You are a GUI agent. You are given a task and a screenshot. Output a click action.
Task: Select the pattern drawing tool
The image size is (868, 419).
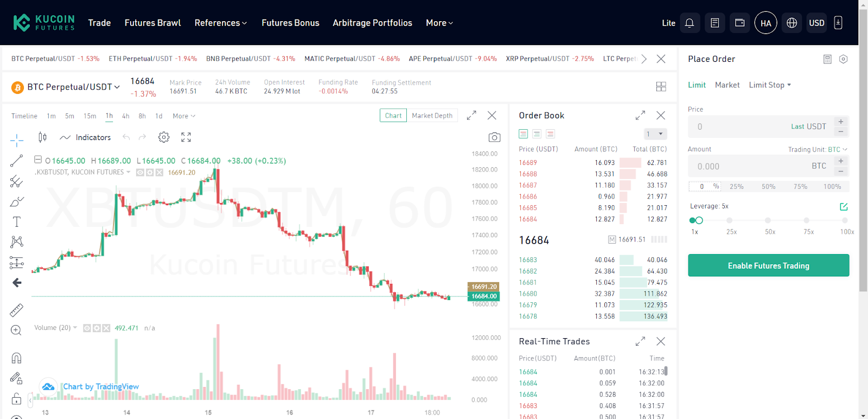(x=17, y=242)
